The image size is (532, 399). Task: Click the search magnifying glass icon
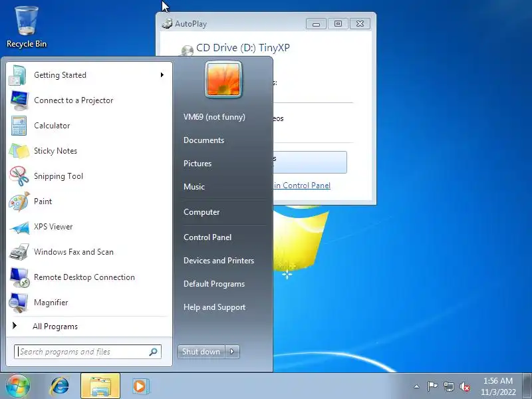click(x=154, y=352)
